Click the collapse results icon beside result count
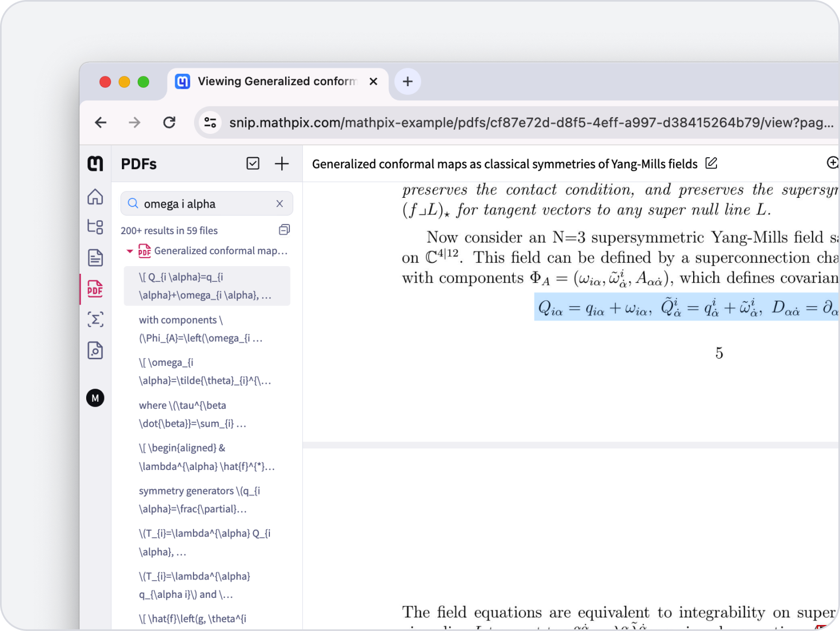This screenshot has width=840, height=631. click(285, 230)
